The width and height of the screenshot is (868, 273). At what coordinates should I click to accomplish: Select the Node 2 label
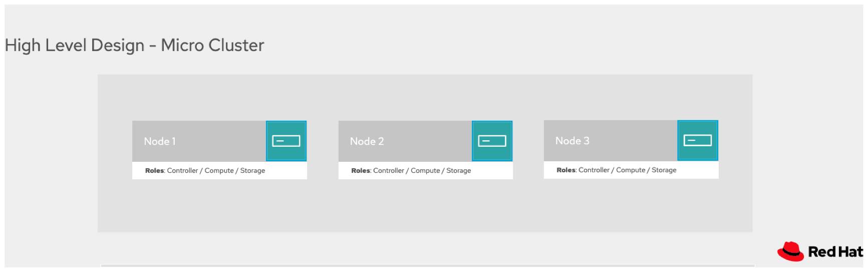click(x=367, y=141)
